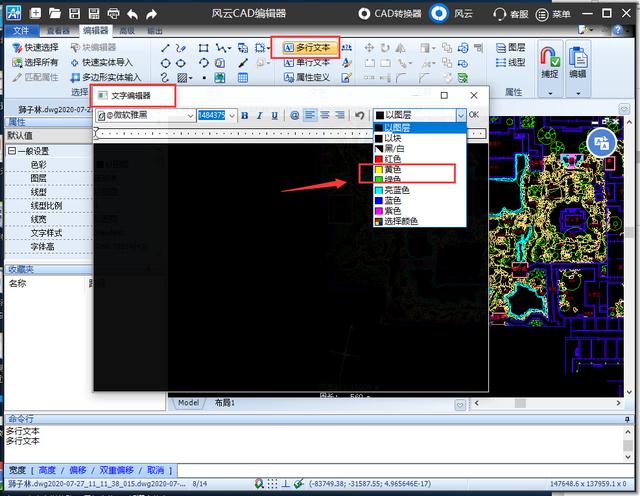Open the 菜单 menu button
Viewport: 640px width, 496px height.
tap(553, 14)
